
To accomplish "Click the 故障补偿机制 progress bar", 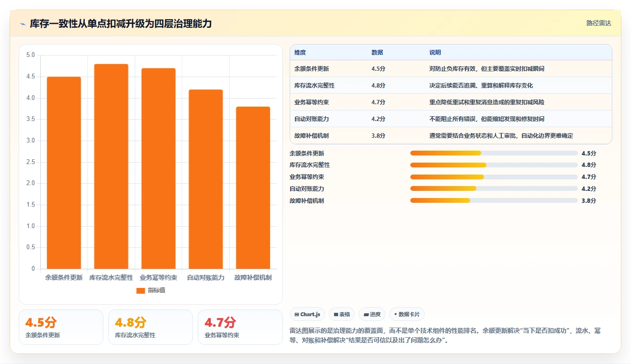I will pyautogui.click(x=494, y=201).
